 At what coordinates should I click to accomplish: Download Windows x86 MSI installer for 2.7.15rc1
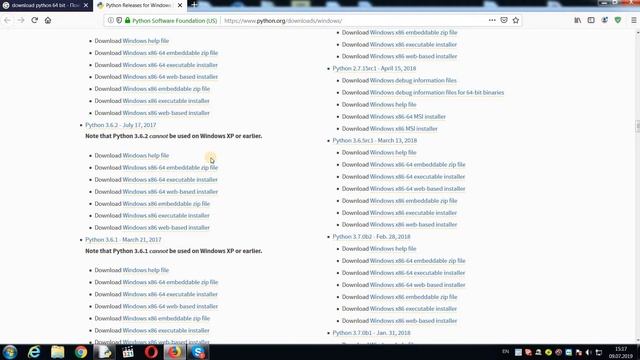pos(404,129)
